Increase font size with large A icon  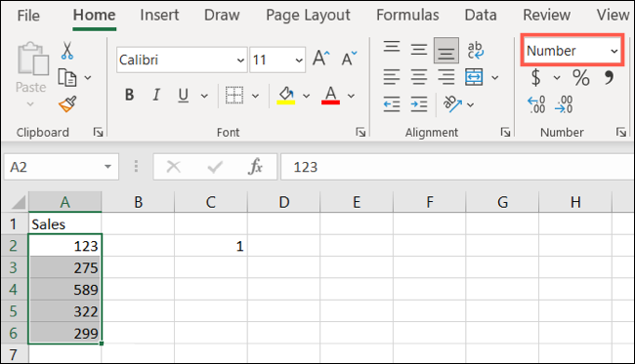321,59
